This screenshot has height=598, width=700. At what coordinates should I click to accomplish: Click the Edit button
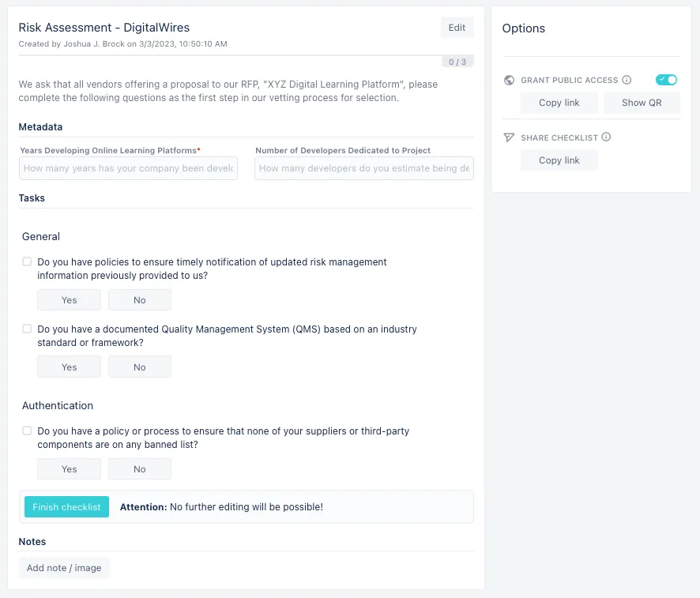coord(457,27)
